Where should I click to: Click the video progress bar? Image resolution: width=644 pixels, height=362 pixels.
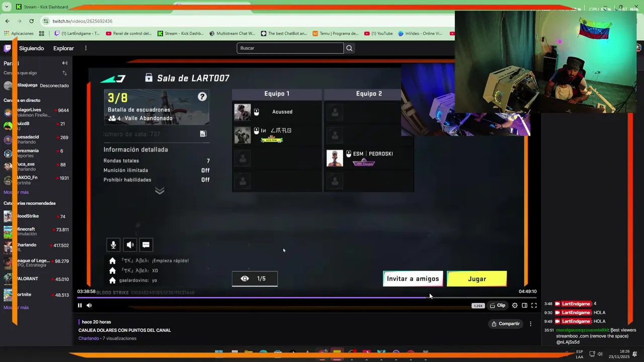306,297
